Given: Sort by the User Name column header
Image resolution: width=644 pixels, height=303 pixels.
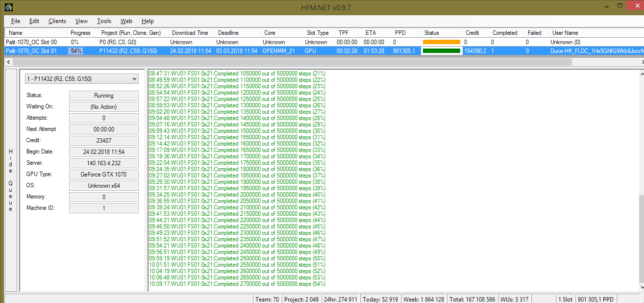Looking at the screenshot, I should (596, 33).
